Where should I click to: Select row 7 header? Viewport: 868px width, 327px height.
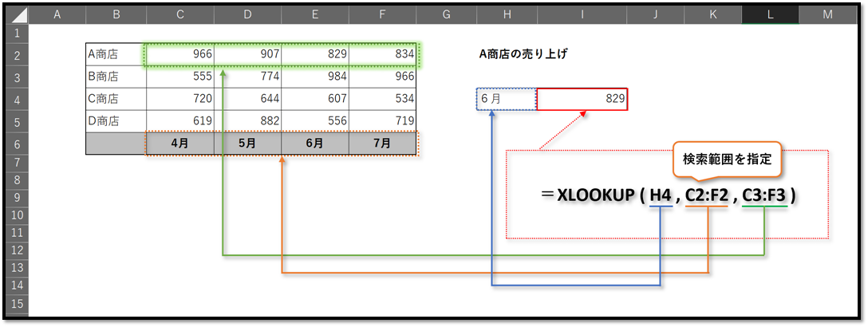[17, 163]
